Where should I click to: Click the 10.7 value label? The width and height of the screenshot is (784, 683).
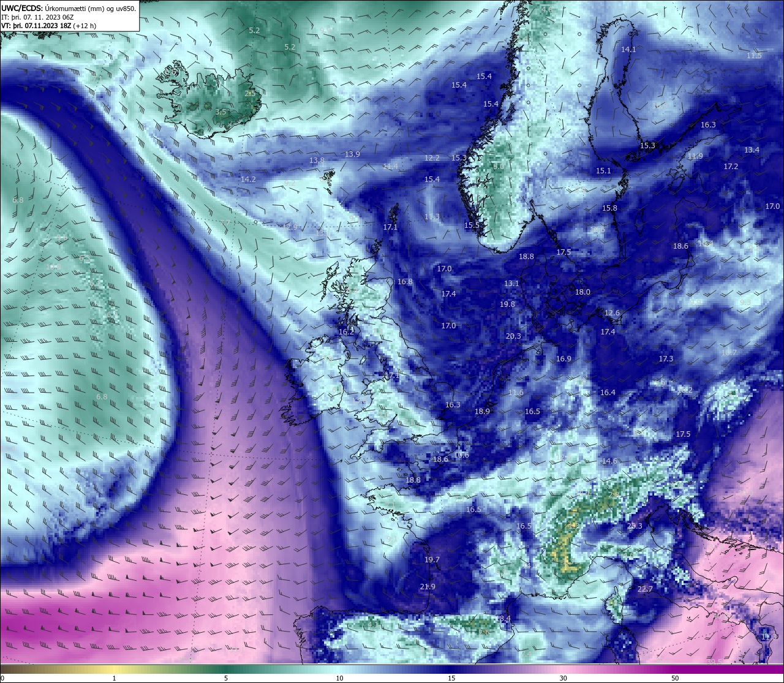tap(728, 353)
